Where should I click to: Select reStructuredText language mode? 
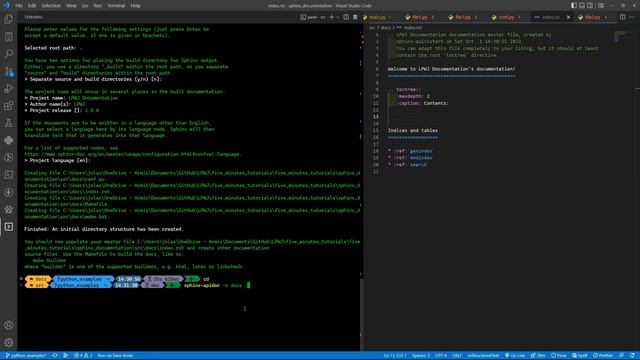[483, 356]
